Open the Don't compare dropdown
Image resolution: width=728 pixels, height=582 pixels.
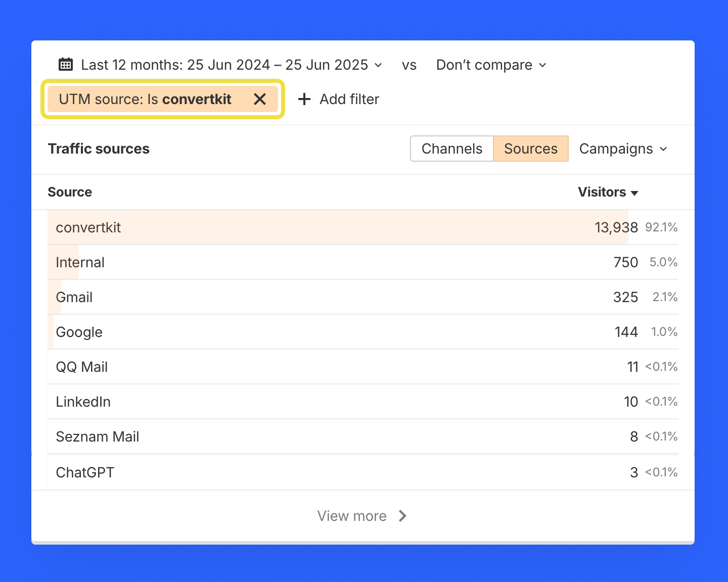pyautogui.click(x=491, y=65)
